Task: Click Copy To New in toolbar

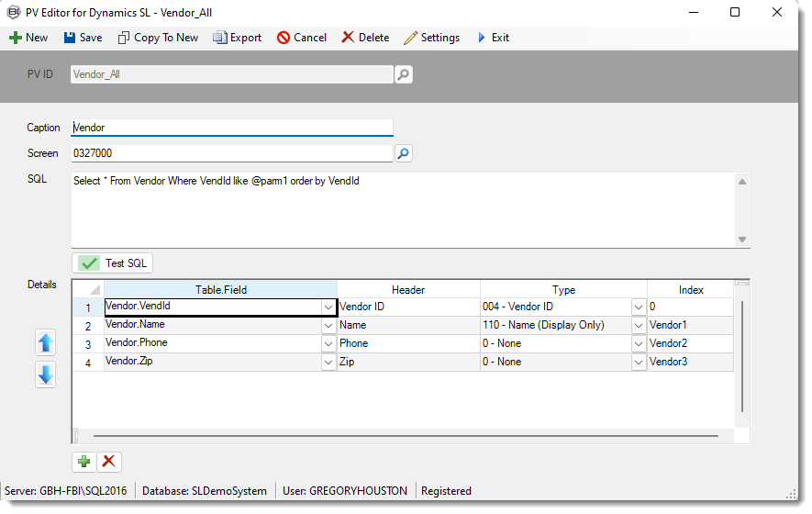Action: tap(158, 38)
